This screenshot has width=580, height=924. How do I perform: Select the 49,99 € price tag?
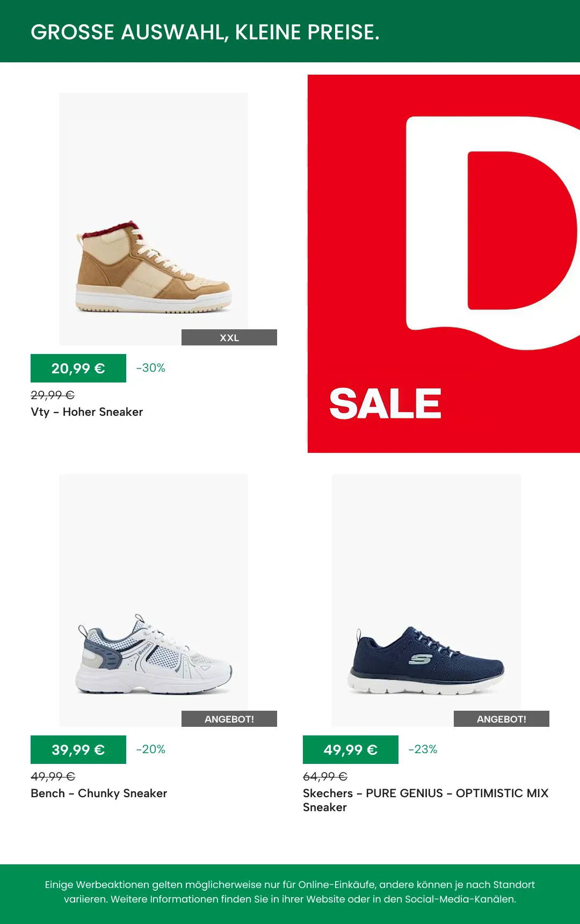click(x=351, y=749)
